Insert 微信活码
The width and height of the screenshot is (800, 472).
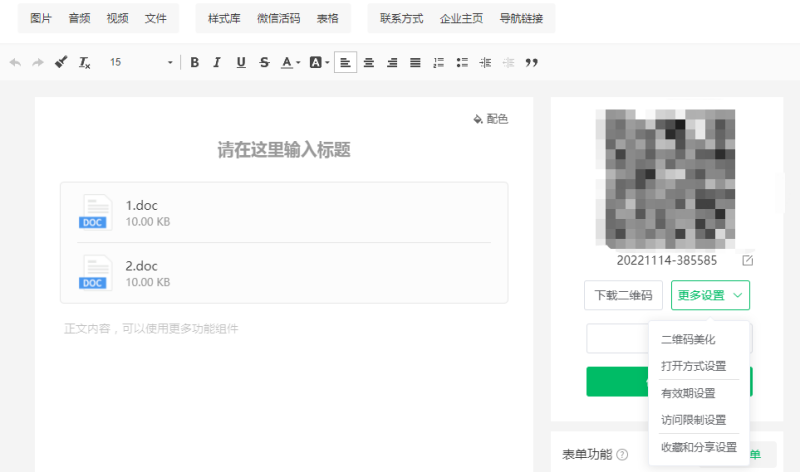[x=279, y=18]
